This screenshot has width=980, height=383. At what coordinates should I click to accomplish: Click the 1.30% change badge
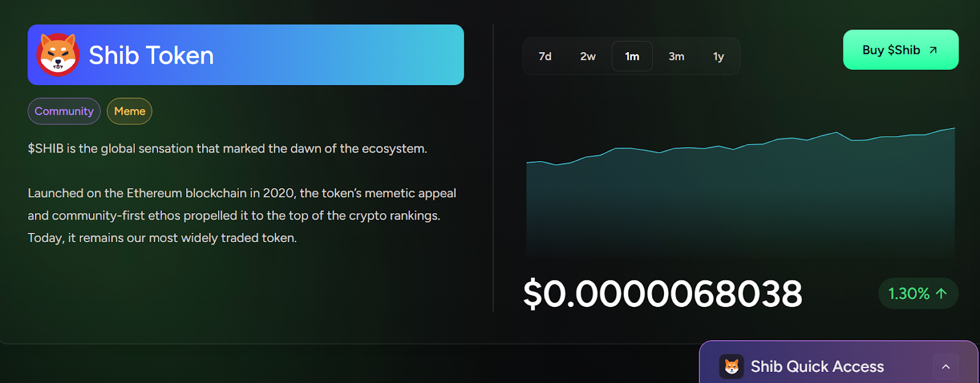(x=918, y=294)
